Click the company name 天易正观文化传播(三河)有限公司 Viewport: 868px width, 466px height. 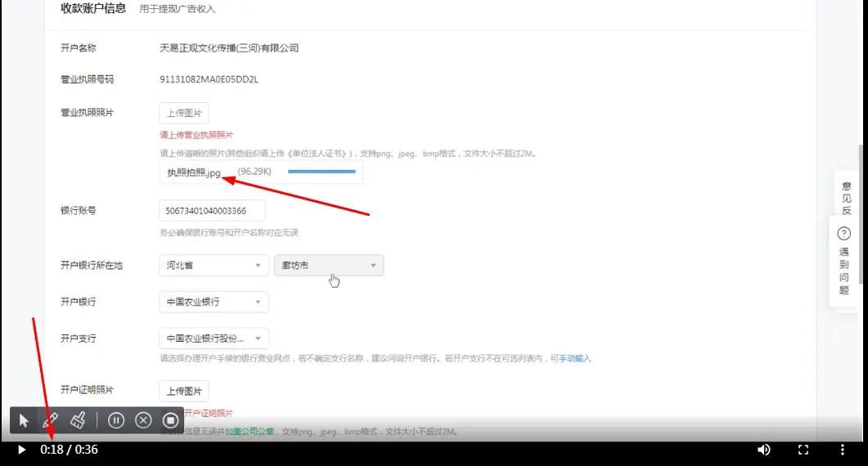point(229,48)
